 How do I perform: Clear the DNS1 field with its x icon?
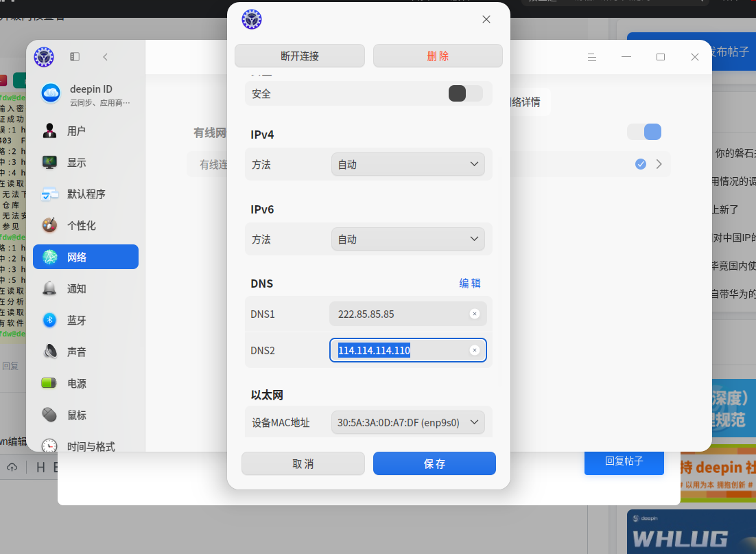pos(475,314)
